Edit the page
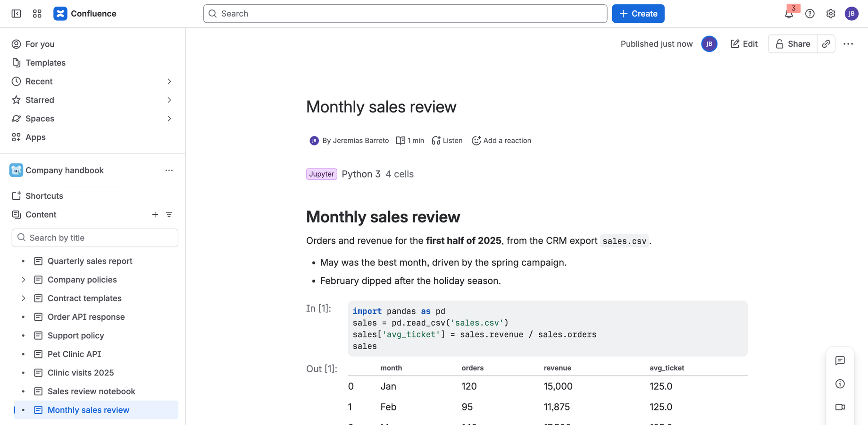The height and width of the screenshot is (425, 868). [x=744, y=44]
